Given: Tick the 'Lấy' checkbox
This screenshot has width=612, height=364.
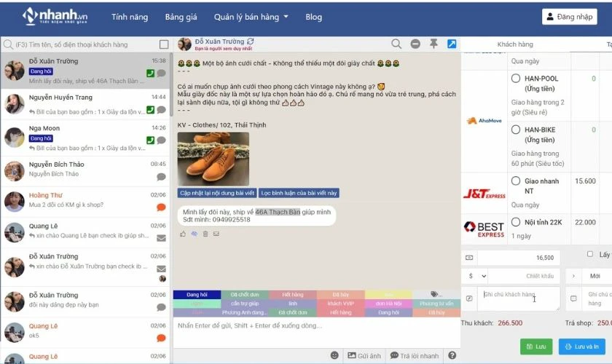Looking at the screenshot, I should click(x=589, y=254).
